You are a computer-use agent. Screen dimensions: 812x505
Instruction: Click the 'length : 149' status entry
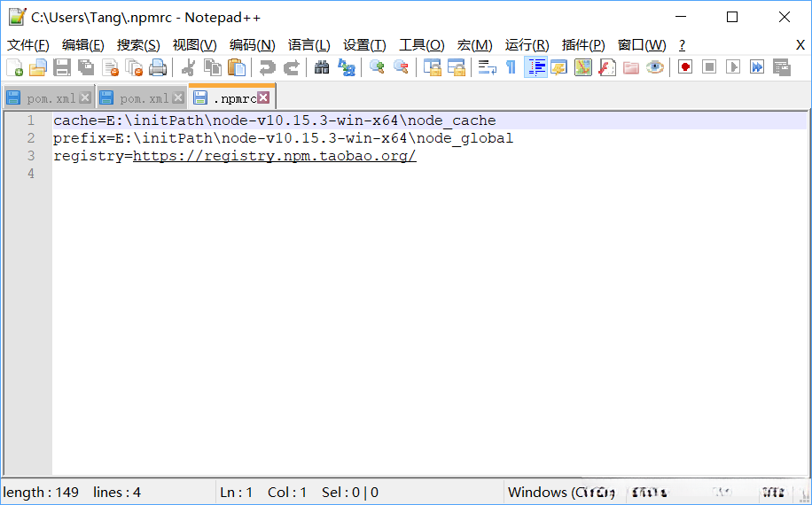pyautogui.click(x=41, y=492)
